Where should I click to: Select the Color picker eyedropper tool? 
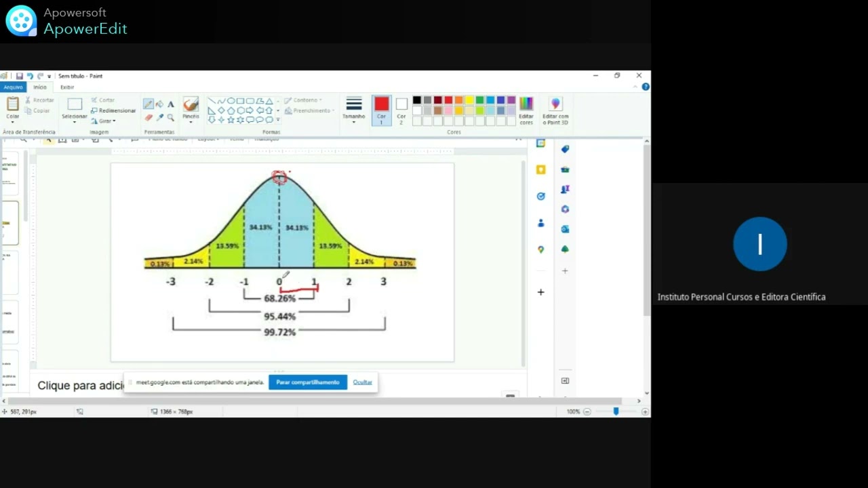pyautogui.click(x=159, y=118)
